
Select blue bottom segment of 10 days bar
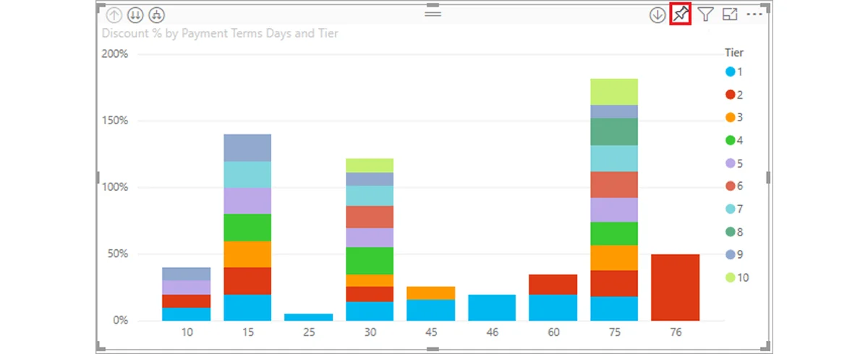(187, 314)
